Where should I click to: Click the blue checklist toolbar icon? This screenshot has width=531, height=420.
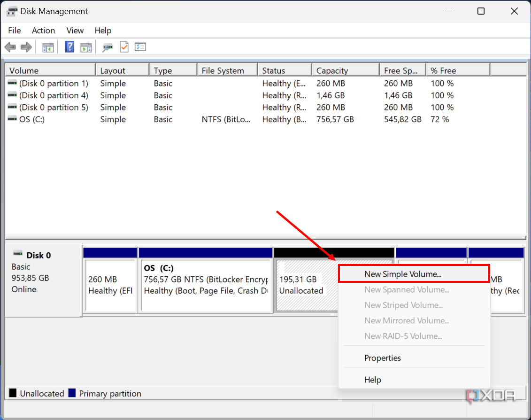[140, 47]
